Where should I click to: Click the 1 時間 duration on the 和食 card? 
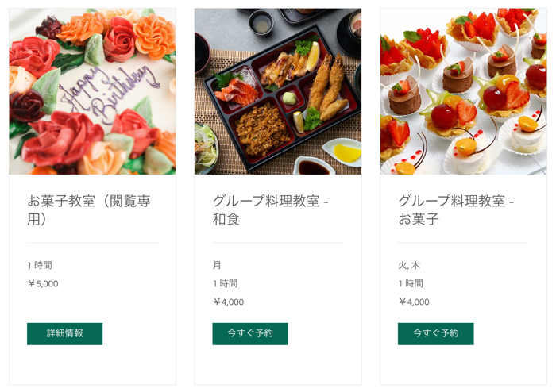coord(225,283)
